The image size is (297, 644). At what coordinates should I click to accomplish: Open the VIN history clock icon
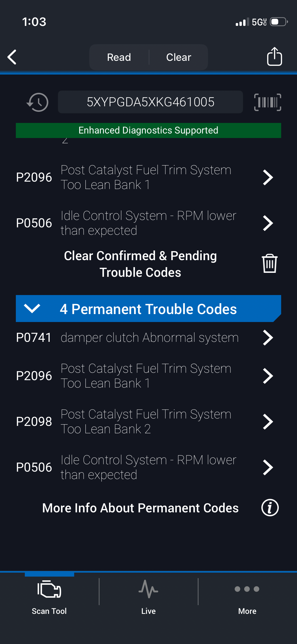click(37, 102)
